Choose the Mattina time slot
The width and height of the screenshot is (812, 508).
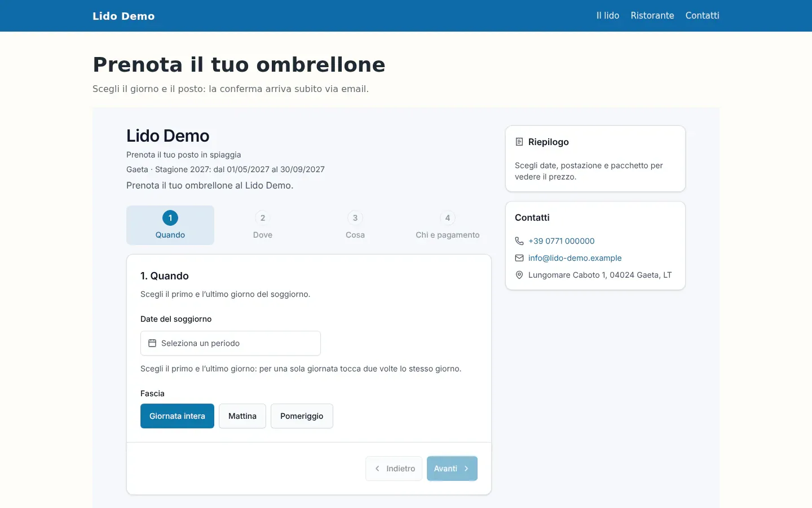tap(242, 416)
